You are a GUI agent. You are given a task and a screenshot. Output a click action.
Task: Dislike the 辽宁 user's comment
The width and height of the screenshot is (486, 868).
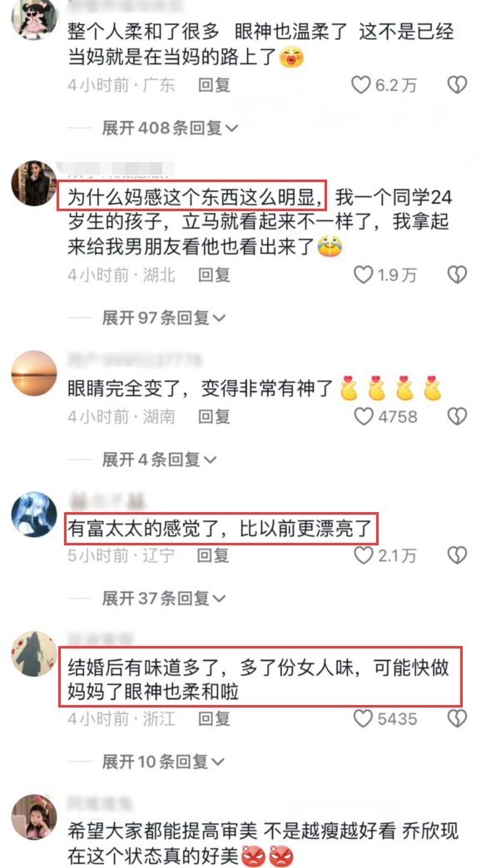(457, 555)
